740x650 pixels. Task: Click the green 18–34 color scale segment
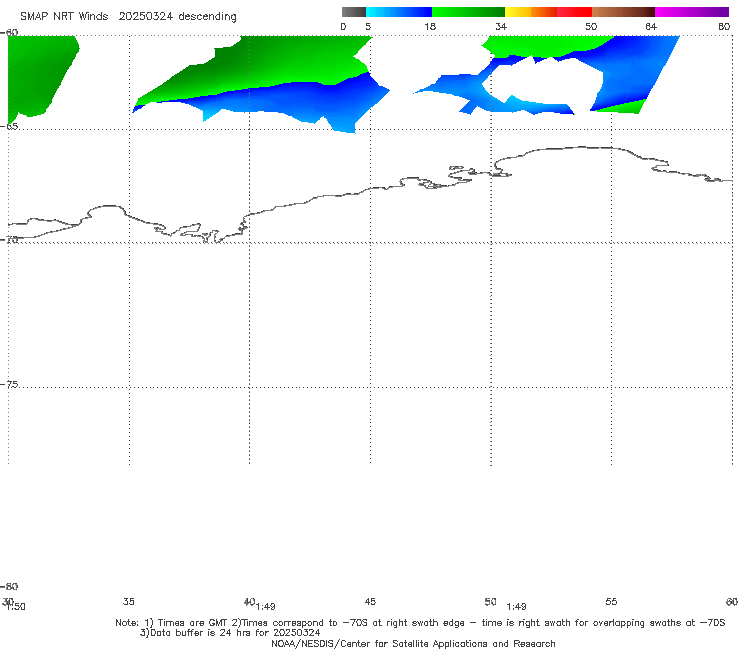coord(468,12)
